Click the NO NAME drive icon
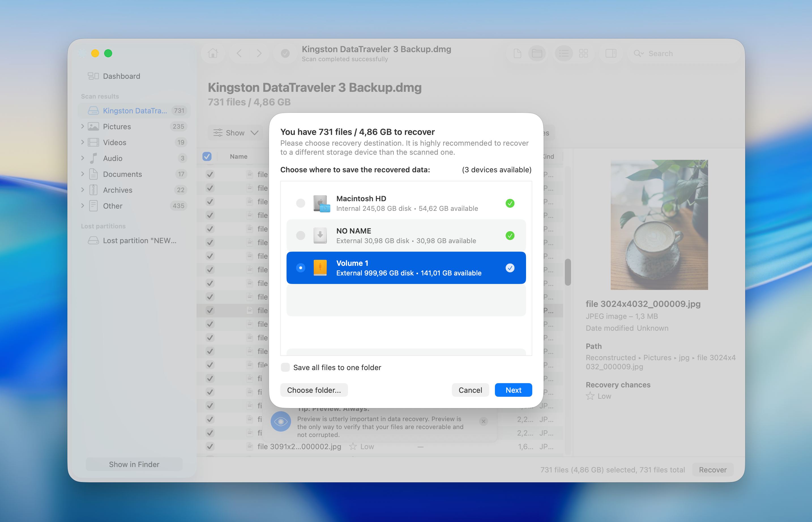 tap(320, 235)
